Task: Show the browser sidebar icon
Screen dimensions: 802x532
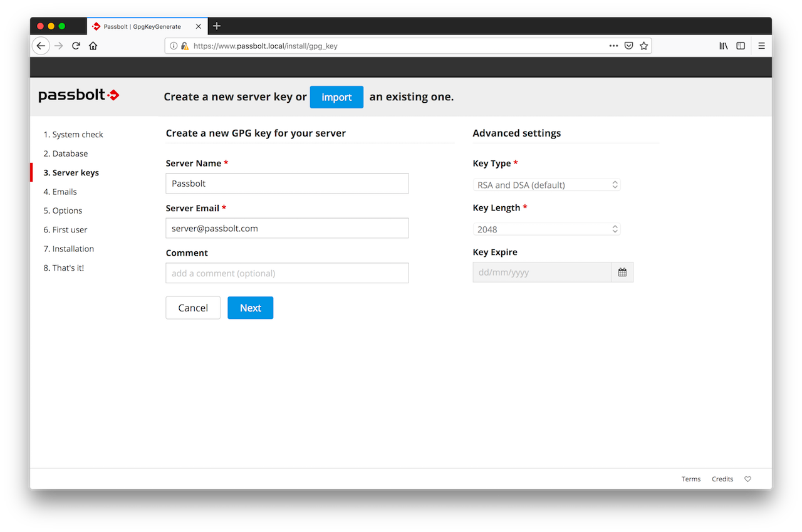Action: click(741, 46)
